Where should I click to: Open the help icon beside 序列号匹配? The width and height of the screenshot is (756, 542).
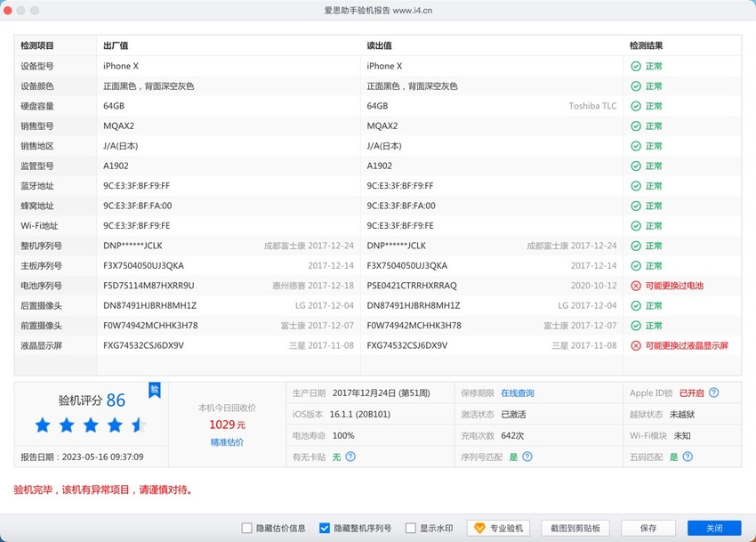pyautogui.click(x=527, y=457)
